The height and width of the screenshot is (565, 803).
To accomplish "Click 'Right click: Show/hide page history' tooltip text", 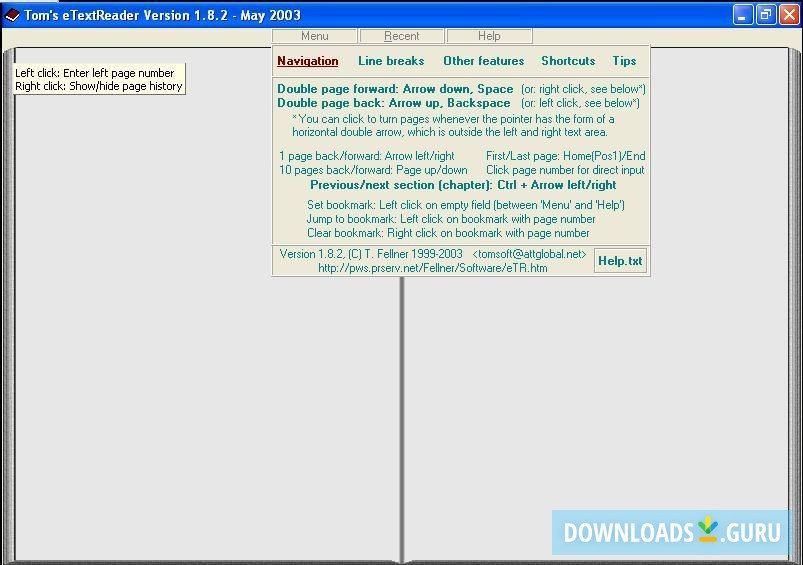I will [x=99, y=86].
